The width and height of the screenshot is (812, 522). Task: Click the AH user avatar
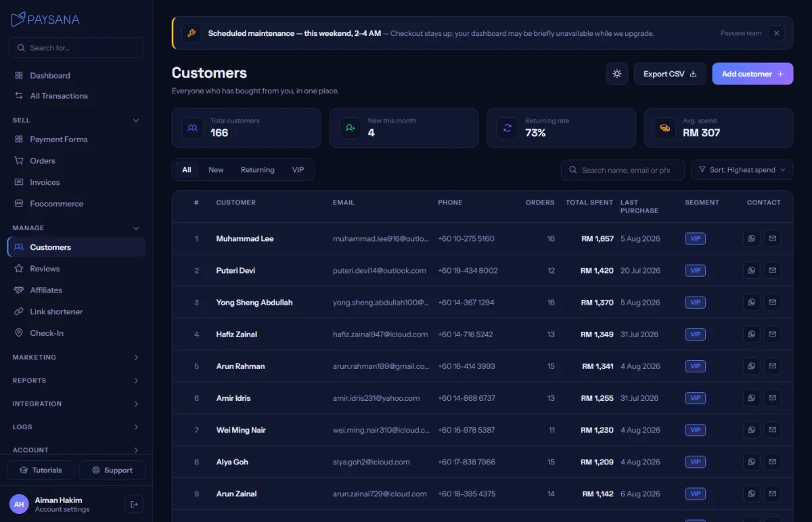(x=19, y=504)
